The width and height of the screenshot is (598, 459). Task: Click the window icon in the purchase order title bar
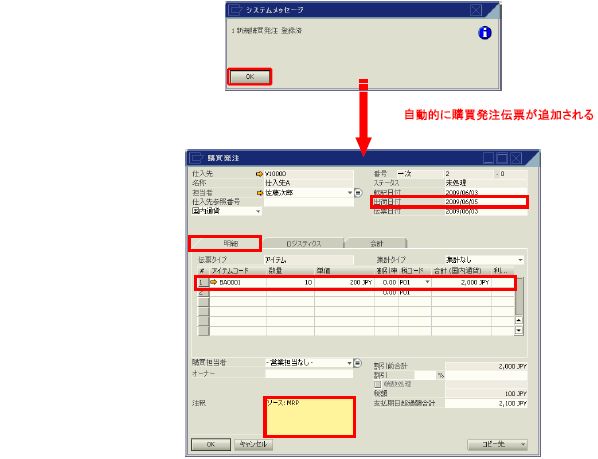click(x=196, y=158)
